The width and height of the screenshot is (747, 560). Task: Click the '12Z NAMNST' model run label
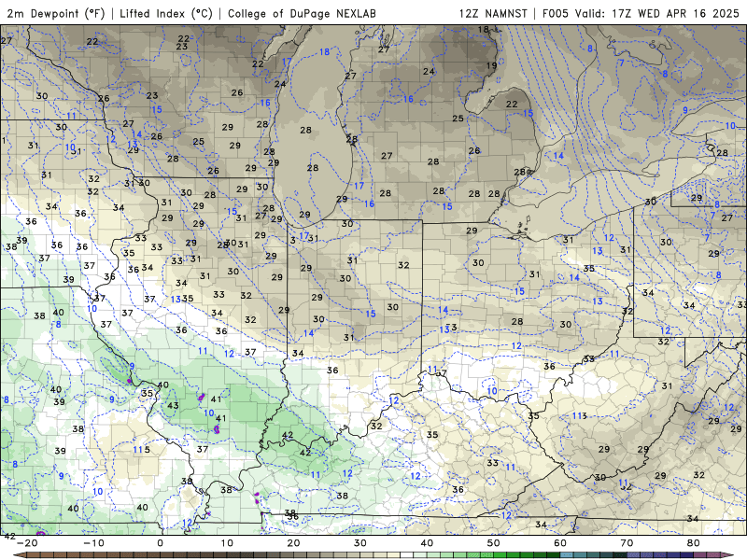[493, 13]
